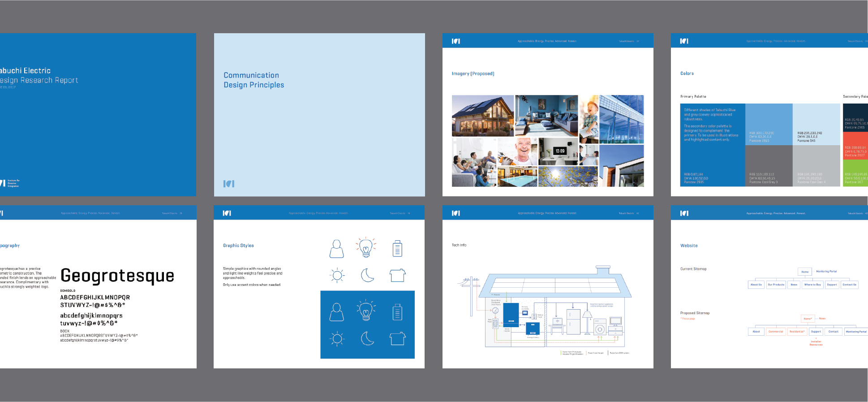
Task: Select the light blue Pantone 545 swatch
Action: click(x=816, y=124)
